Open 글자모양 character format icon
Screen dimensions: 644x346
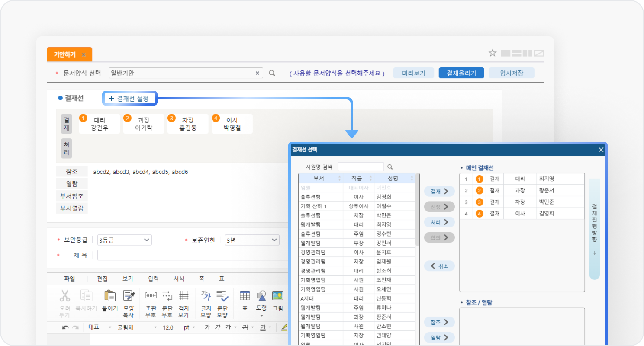point(206,296)
